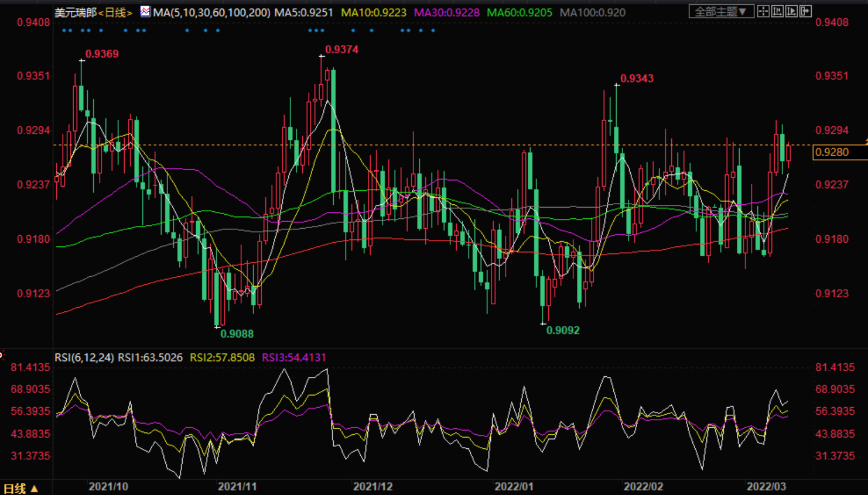The width and height of the screenshot is (868, 495).
Task: Click the green MA60:0.9205 legend entry
Action: coord(520,12)
